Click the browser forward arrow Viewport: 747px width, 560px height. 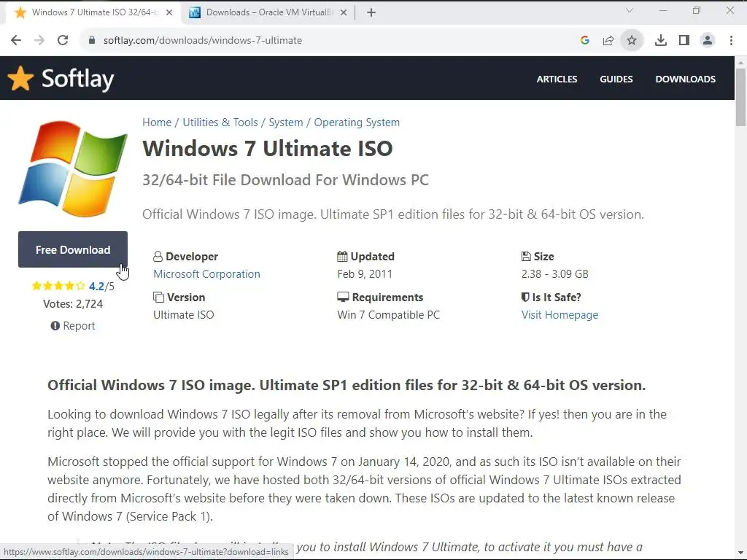39,41
